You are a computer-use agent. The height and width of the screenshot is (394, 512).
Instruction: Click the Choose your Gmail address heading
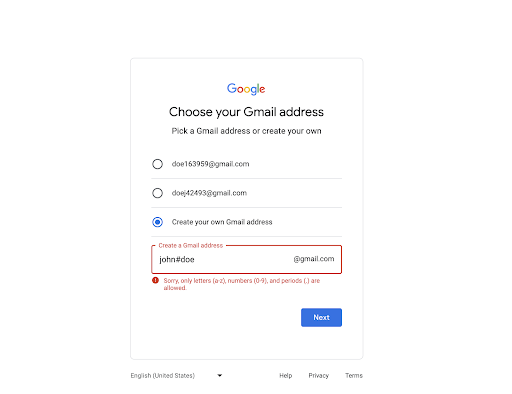[246, 112]
